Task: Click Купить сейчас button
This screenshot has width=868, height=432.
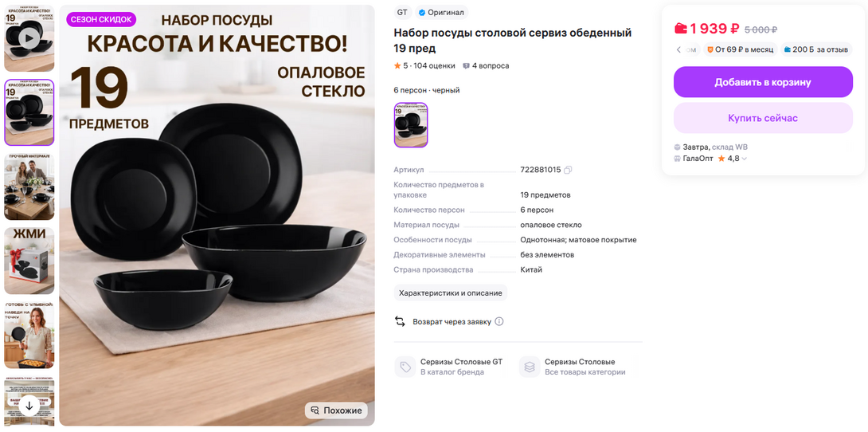Action: [763, 118]
